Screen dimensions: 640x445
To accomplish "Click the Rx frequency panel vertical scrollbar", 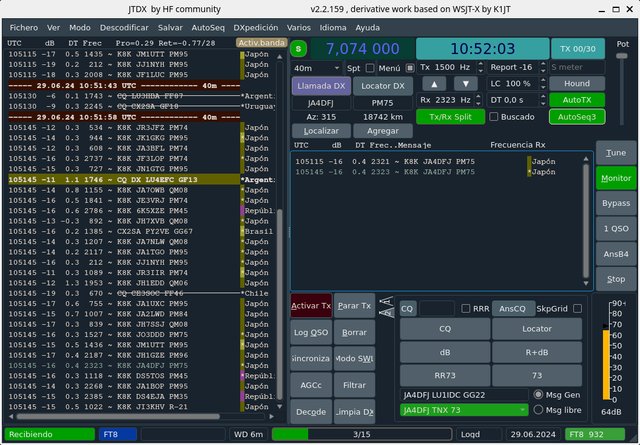I will click(586, 220).
